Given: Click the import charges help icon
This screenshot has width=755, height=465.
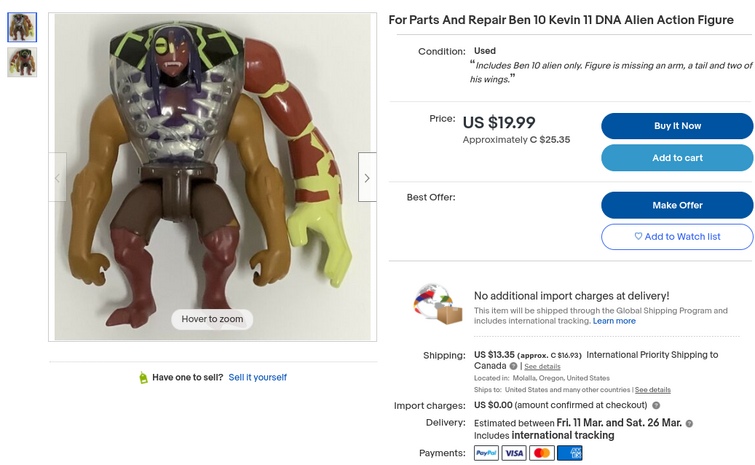Looking at the screenshot, I should coord(656,406).
